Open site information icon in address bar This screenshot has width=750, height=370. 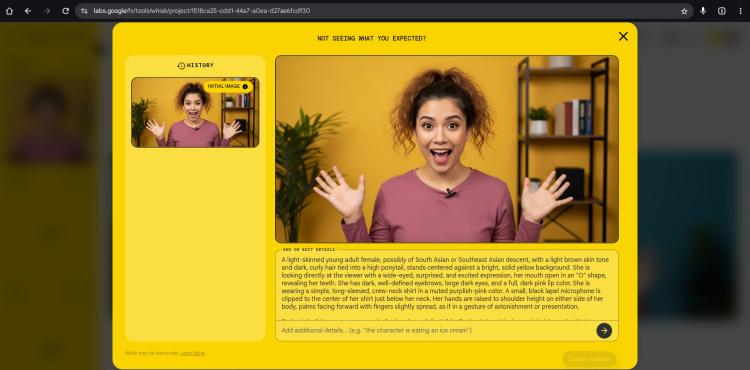(84, 11)
